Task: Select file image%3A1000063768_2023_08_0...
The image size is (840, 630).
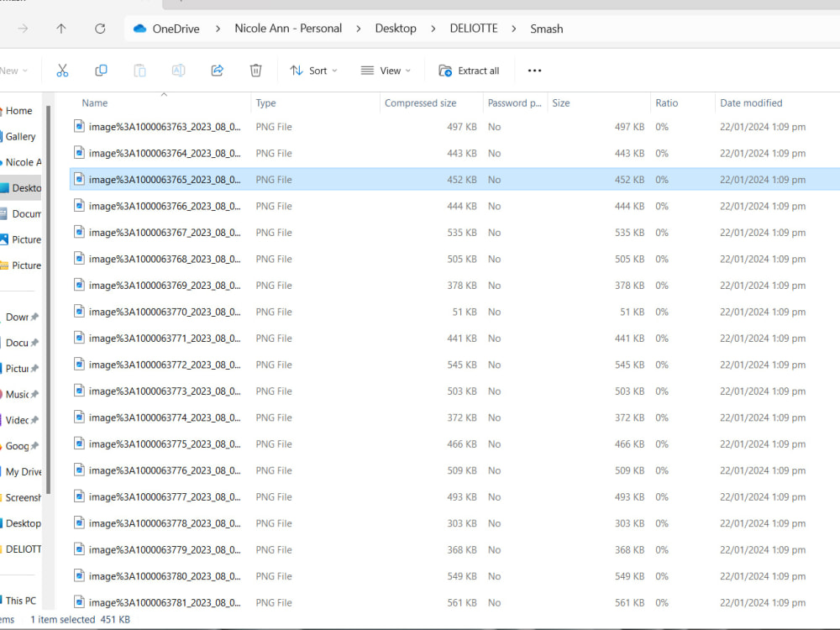Action: click(x=165, y=259)
